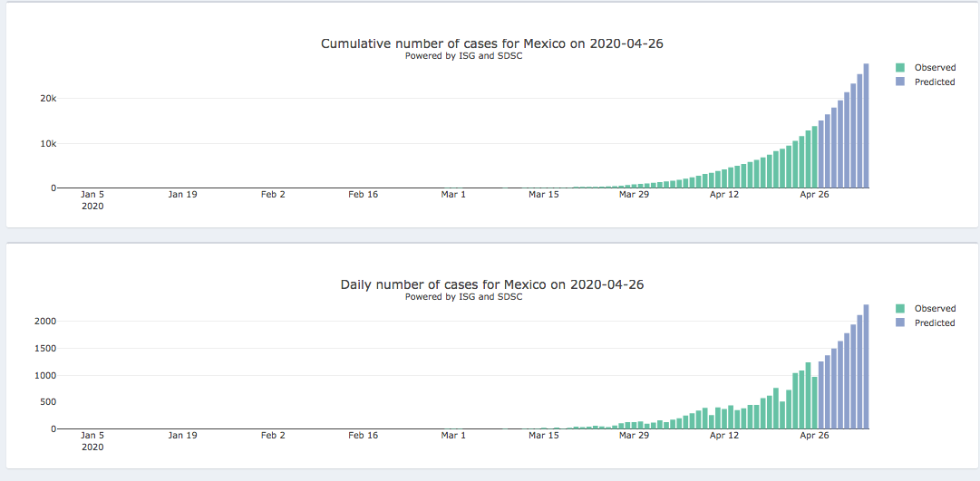980x481 pixels.
Task: Click purple Predicted swatch in cumulative chart legend
Action: pyautogui.click(x=900, y=82)
